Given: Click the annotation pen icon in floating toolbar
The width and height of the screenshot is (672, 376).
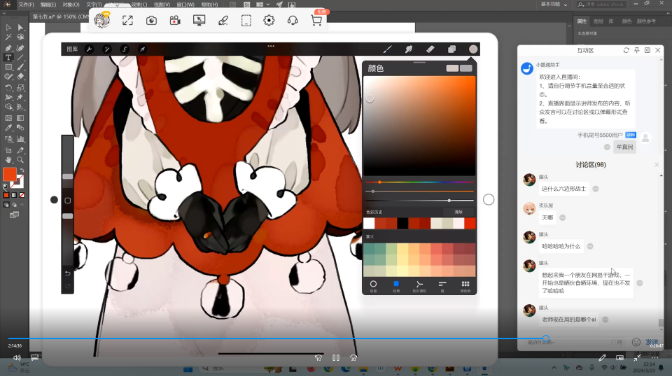Looking at the screenshot, I should (x=223, y=20).
